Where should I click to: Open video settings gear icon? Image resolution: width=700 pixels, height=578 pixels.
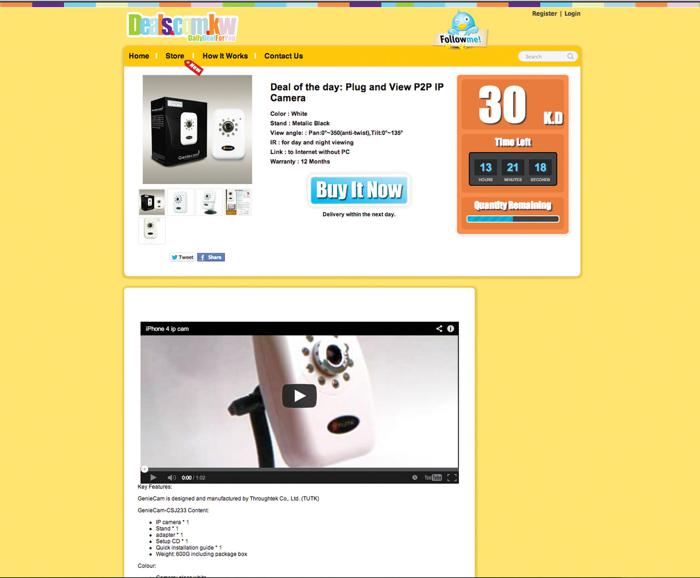coord(415,478)
